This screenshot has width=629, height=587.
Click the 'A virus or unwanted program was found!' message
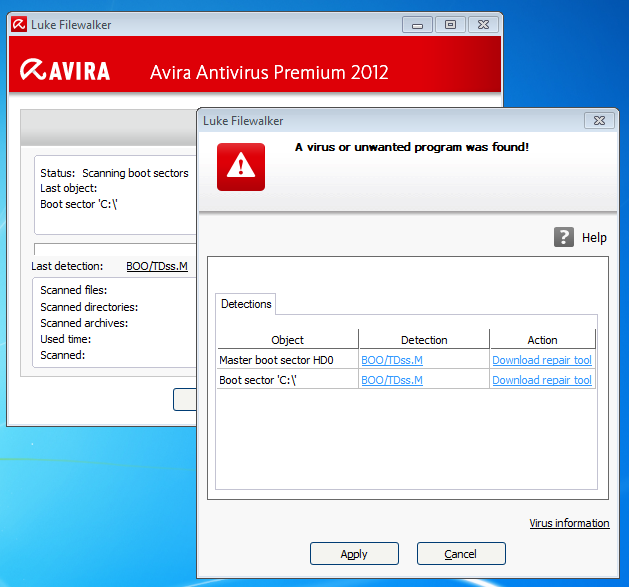tap(412, 147)
